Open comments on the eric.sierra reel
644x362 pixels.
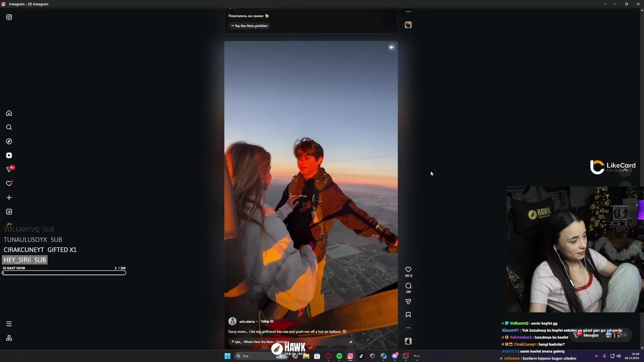click(x=408, y=286)
